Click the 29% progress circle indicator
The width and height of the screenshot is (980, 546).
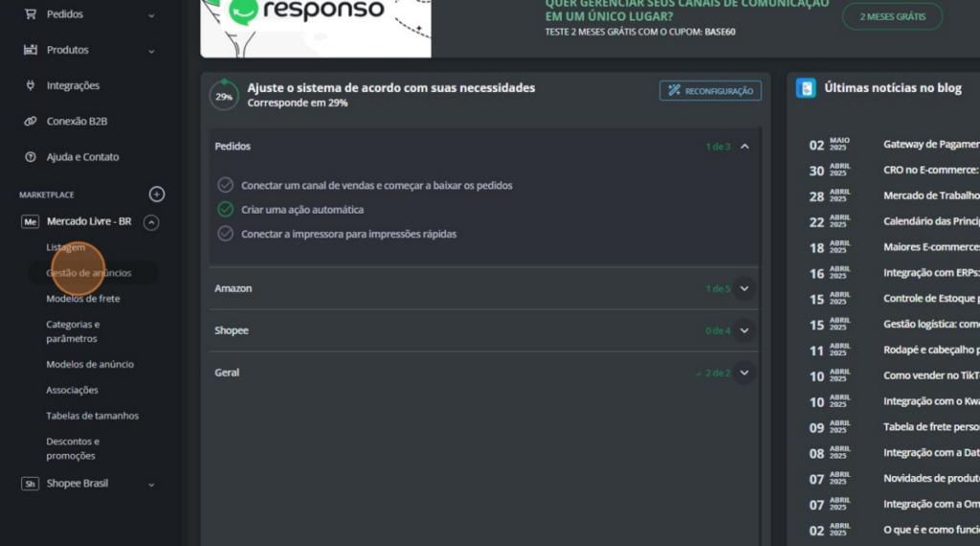(224, 96)
